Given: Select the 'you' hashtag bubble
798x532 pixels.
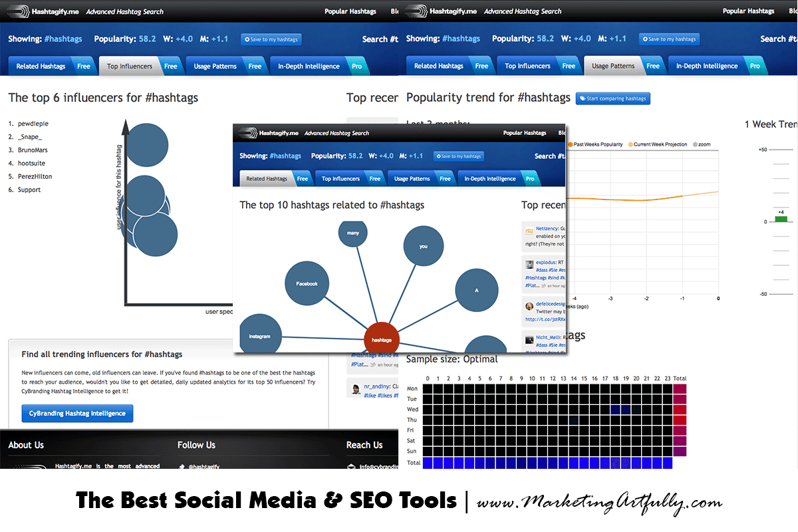Looking at the screenshot, I should pyautogui.click(x=424, y=246).
